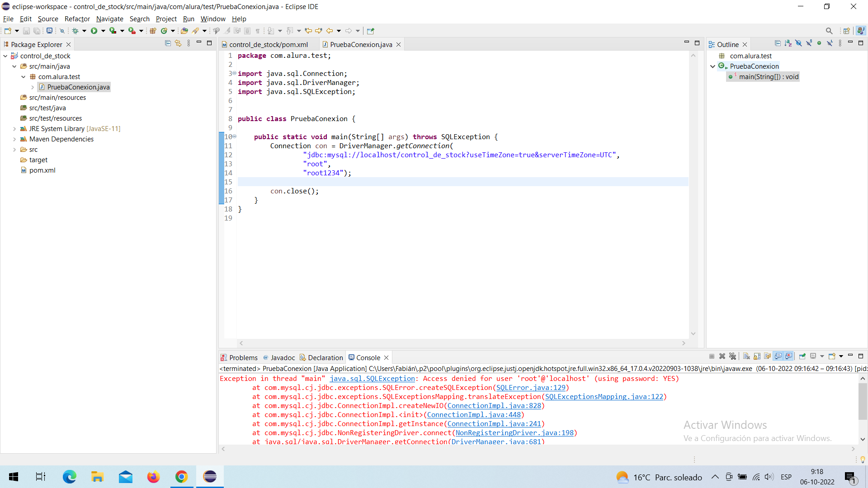The height and width of the screenshot is (488, 868).
Task: Click the New Java Package icon
Action: point(153,31)
